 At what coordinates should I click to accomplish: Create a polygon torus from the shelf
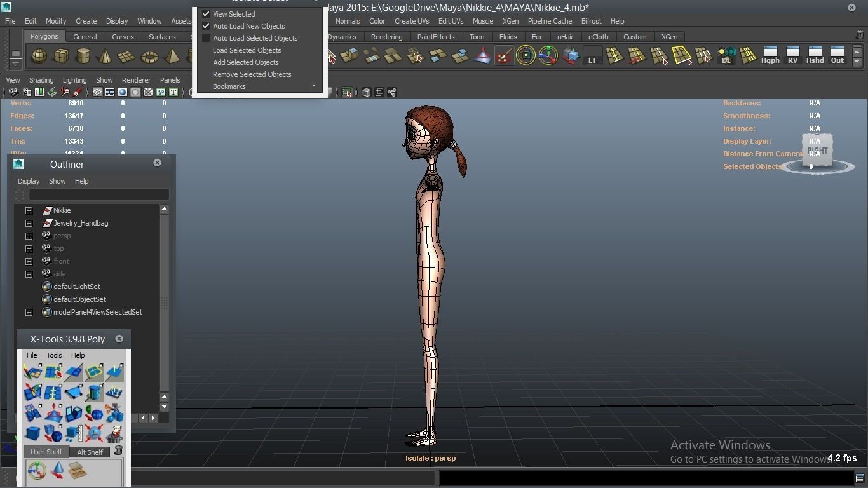click(x=149, y=57)
